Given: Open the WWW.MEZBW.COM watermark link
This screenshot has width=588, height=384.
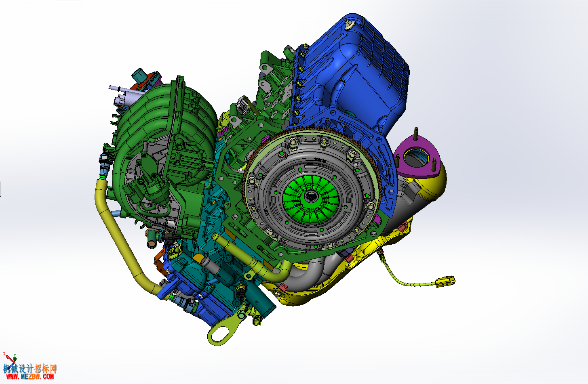Looking at the screenshot, I should pos(30,376).
